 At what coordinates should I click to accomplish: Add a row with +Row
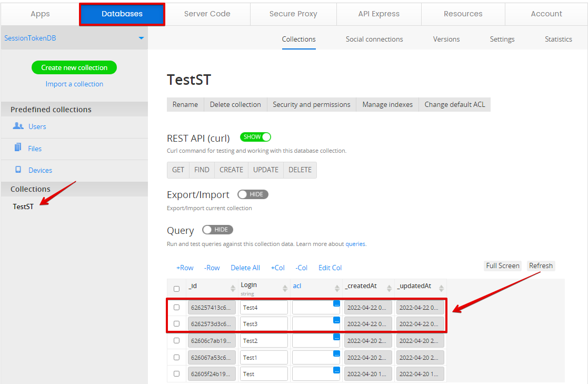point(185,268)
